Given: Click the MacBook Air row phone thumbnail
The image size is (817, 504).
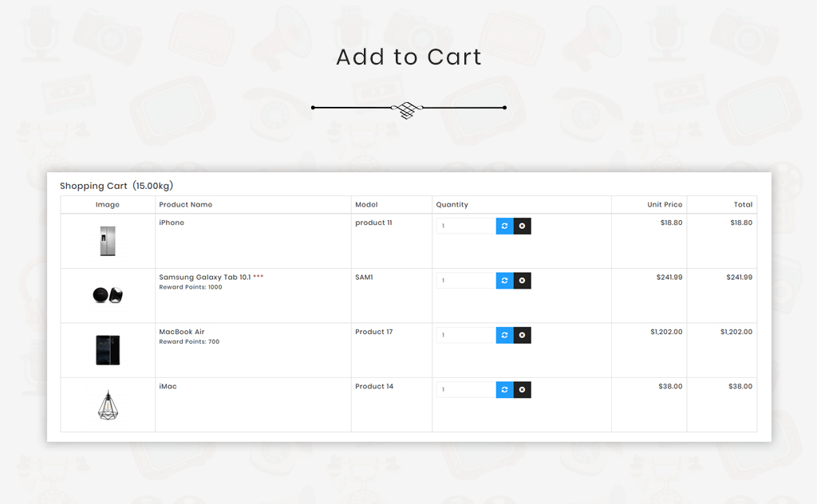Looking at the screenshot, I should click(108, 350).
